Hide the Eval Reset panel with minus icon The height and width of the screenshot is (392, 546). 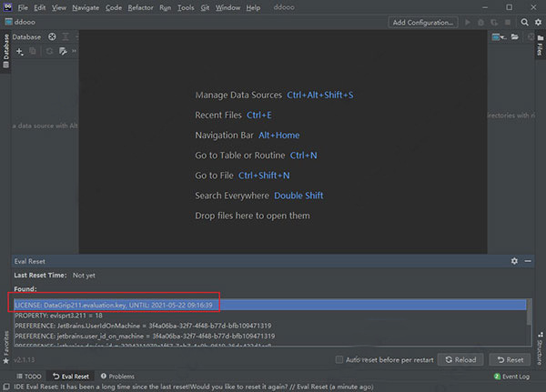tap(528, 261)
